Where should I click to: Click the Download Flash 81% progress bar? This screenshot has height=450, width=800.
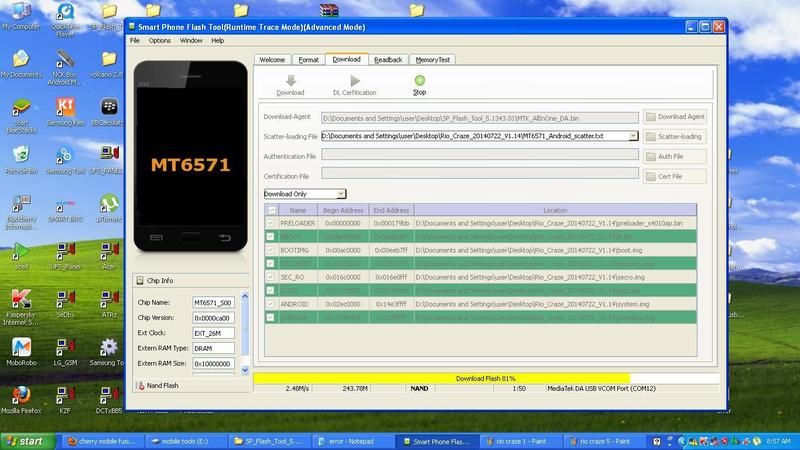click(x=486, y=379)
